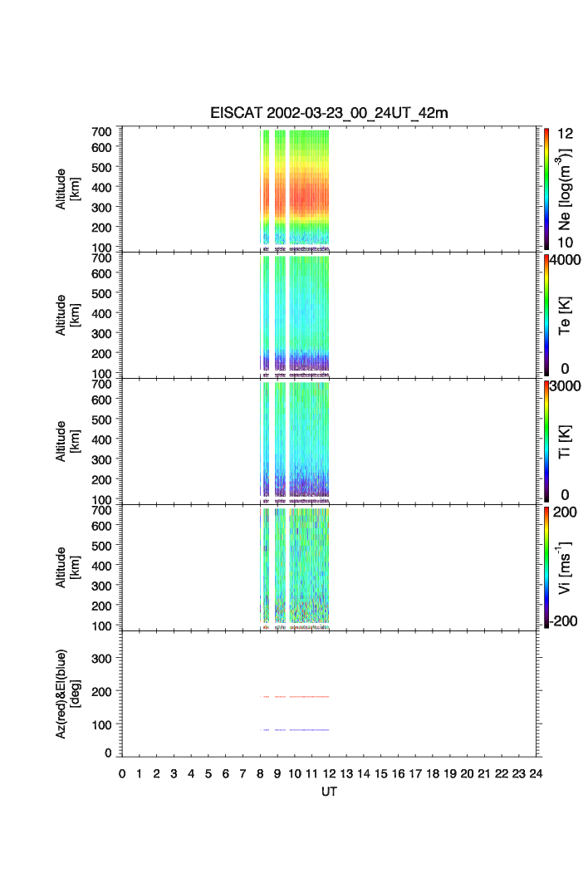The width and height of the screenshot is (588, 883).
Task: Click the red azimuth line segment
Action: tap(309, 697)
